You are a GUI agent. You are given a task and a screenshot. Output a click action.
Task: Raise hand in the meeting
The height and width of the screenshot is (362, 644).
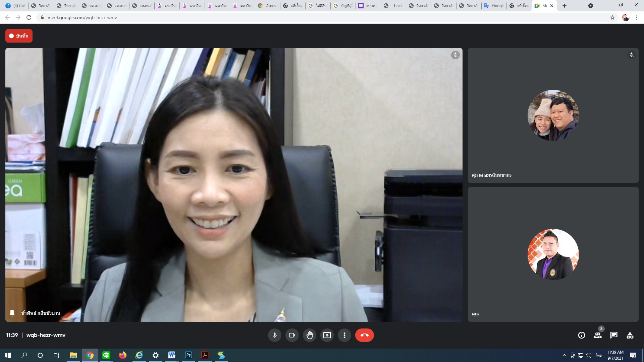point(310,335)
